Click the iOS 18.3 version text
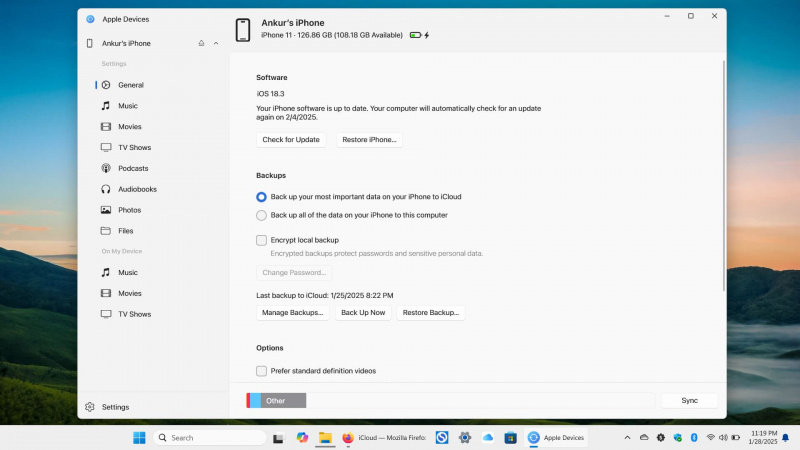This screenshot has width=800, height=450. pyautogui.click(x=270, y=94)
